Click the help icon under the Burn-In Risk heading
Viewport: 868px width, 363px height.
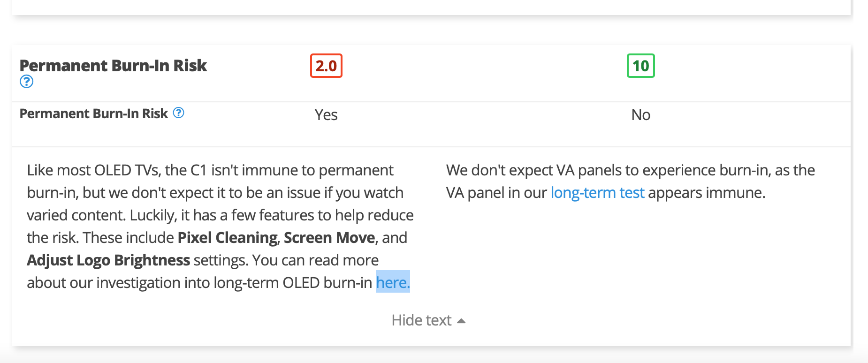click(x=26, y=82)
